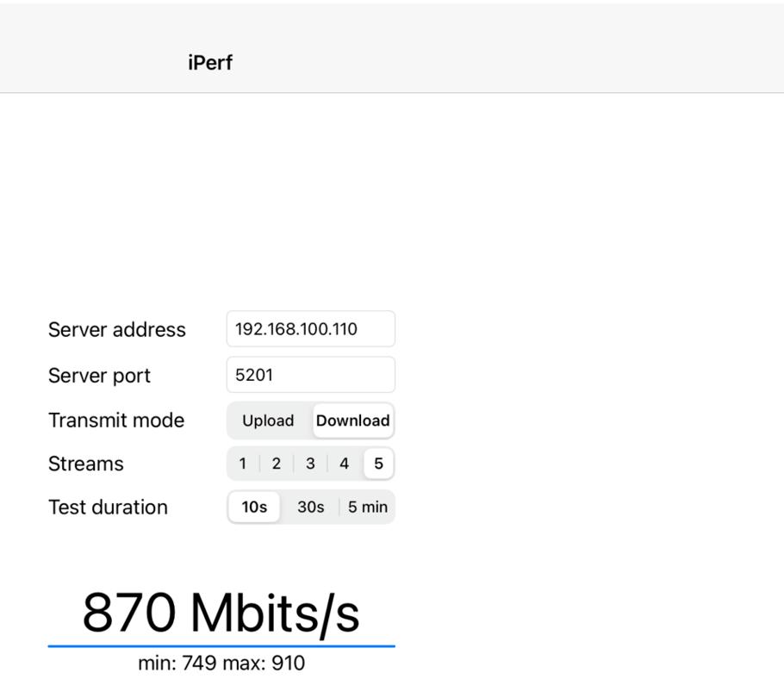
Task: Choose 2 streams
Action: (277, 464)
